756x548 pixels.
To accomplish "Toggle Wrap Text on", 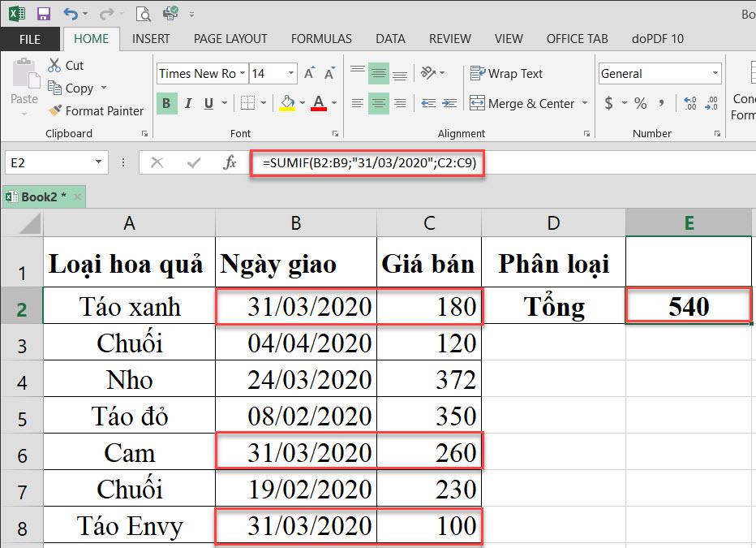I will click(x=506, y=73).
